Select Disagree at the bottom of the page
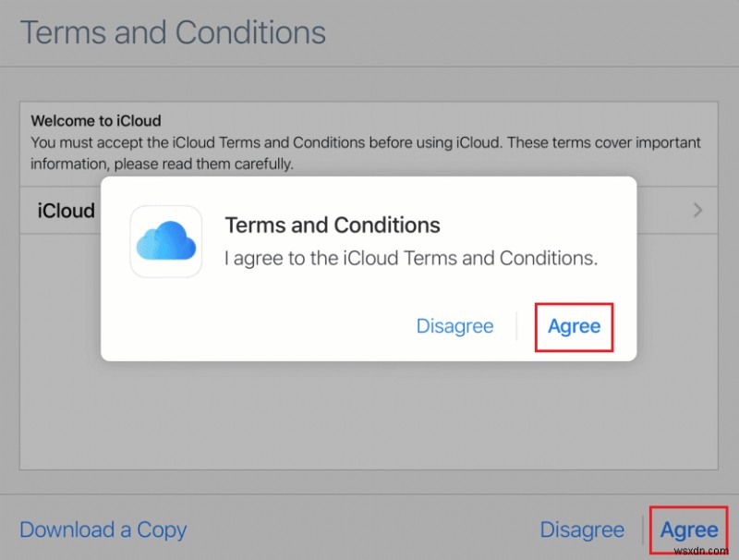Viewport: 739px width, 560px height. click(x=582, y=530)
